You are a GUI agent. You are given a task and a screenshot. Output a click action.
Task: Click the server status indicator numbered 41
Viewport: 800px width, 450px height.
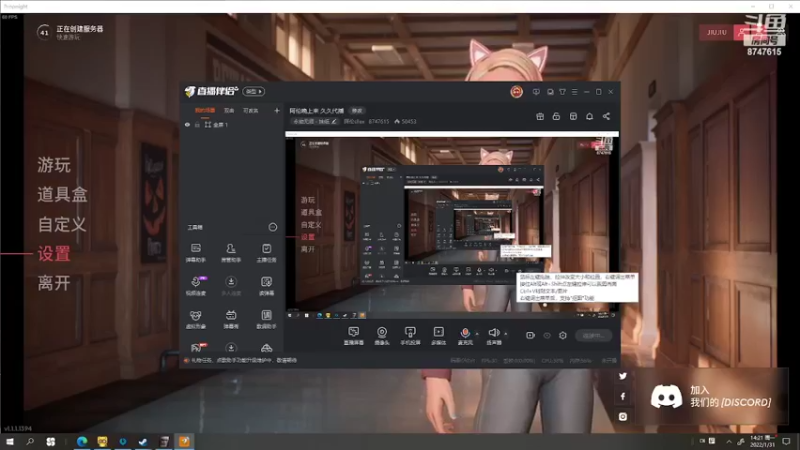pyautogui.click(x=43, y=33)
